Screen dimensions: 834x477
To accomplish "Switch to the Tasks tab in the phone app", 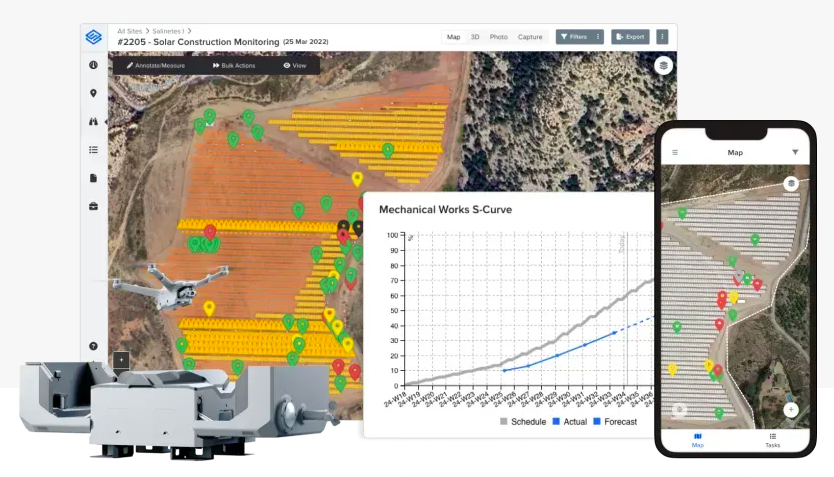I will point(773,440).
